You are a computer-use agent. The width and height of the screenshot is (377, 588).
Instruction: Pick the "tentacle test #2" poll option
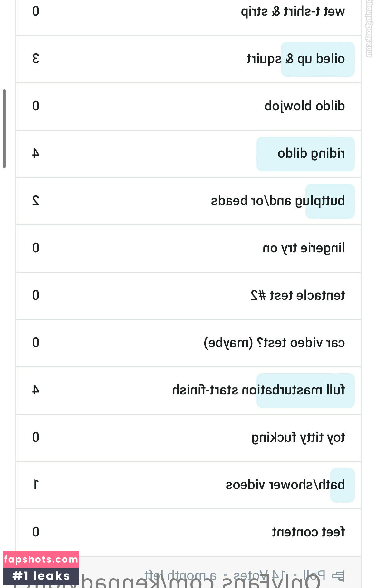pyautogui.click(x=297, y=295)
